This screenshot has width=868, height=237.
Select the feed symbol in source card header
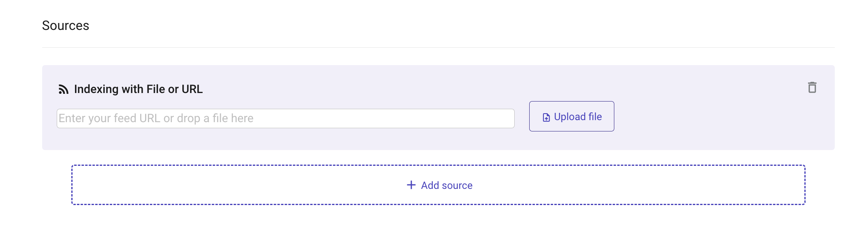(63, 89)
